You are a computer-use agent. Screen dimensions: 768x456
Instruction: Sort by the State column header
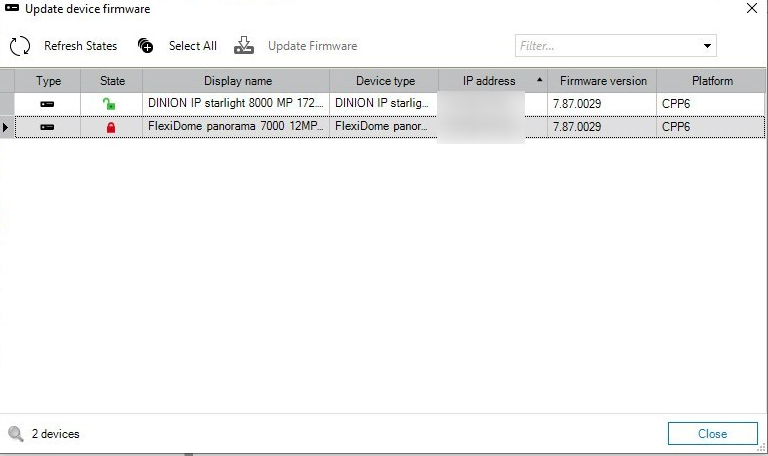tap(112, 81)
